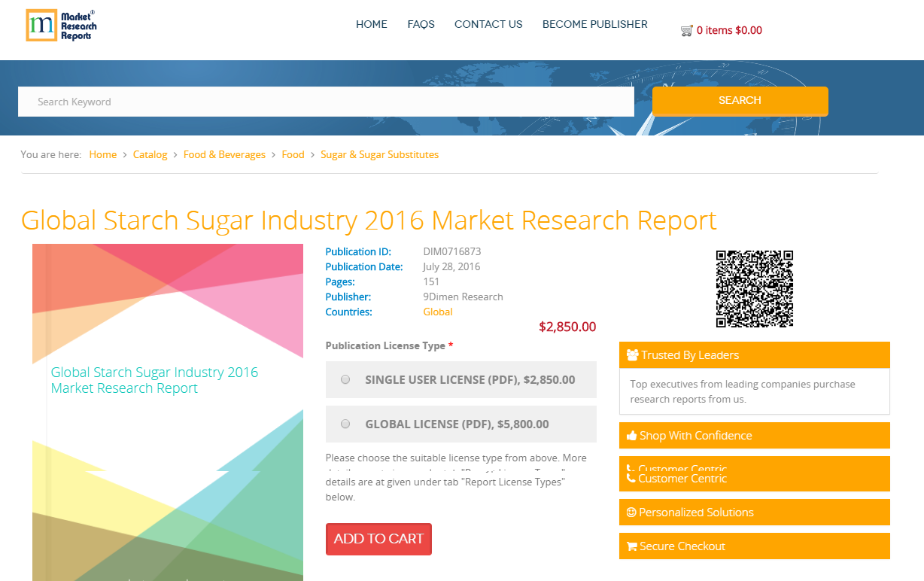Open the shopping cart icon in the header
Viewport: 924px width, 581px height.
point(685,30)
